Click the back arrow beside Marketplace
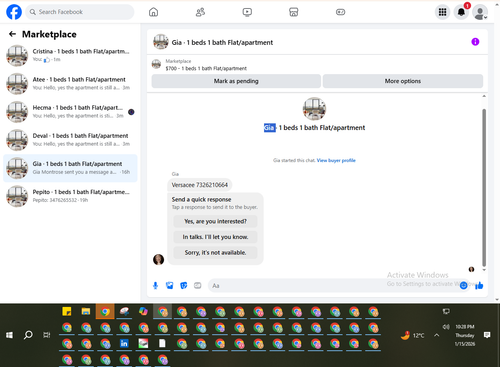The image size is (500, 367). point(12,34)
